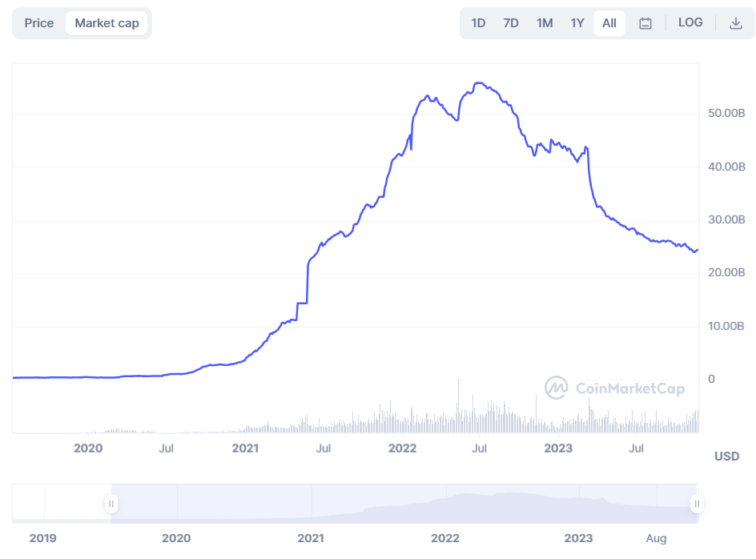The image size is (756, 559).
Task: Click the 2021 label on the chart x-axis
Action: [x=245, y=448]
